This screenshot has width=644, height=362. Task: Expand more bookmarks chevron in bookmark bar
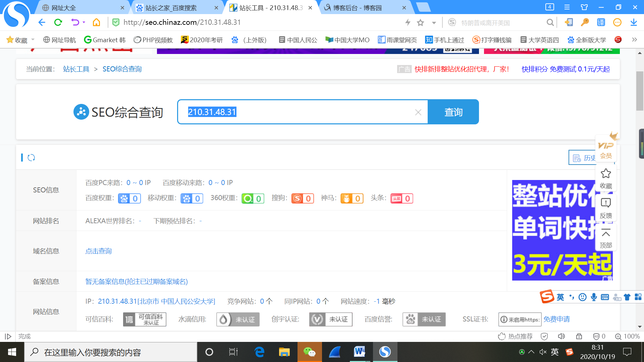(x=634, y=40)
